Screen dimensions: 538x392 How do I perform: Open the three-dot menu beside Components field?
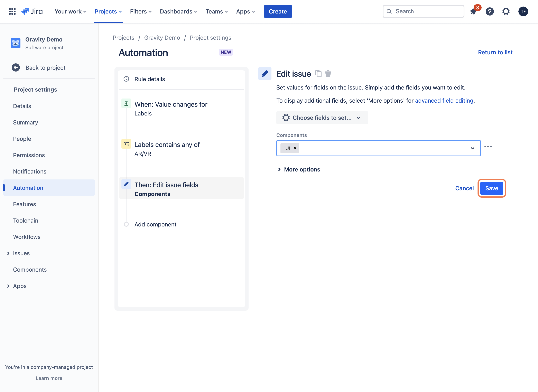[488, 147]
